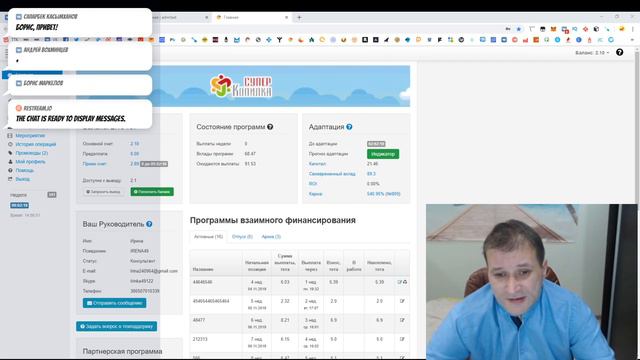
Task: Click Мой профиль user icon
Action: 10,162
